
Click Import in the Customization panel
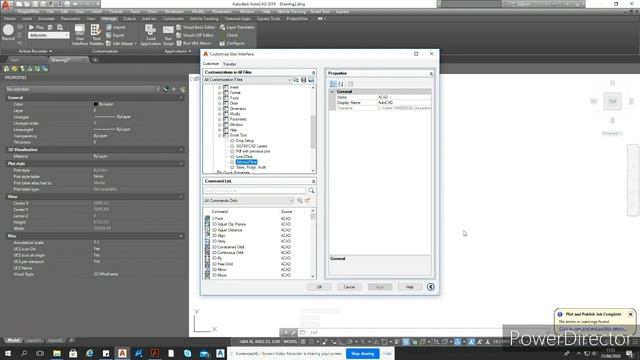pyautogui.click(x=116, y=27)
